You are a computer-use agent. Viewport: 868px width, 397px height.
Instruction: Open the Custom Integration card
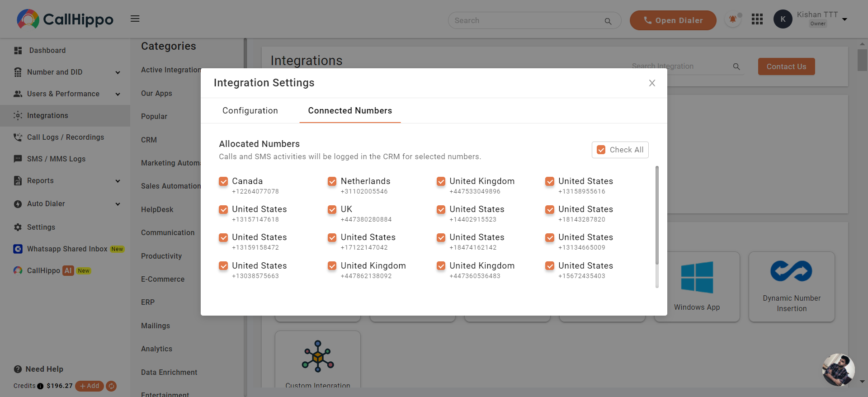pyautogui.click(x=318, y=360)
